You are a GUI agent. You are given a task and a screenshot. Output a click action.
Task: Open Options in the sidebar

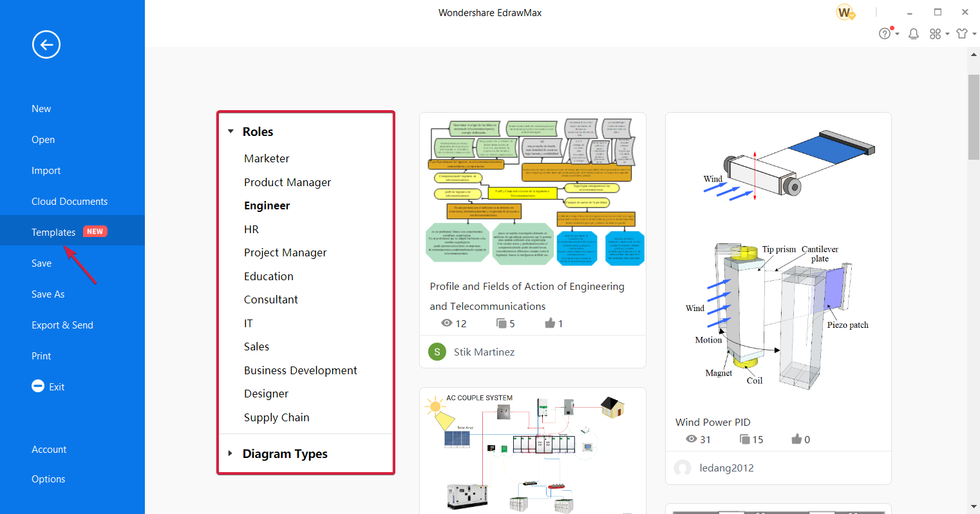[x=48, y=479]
